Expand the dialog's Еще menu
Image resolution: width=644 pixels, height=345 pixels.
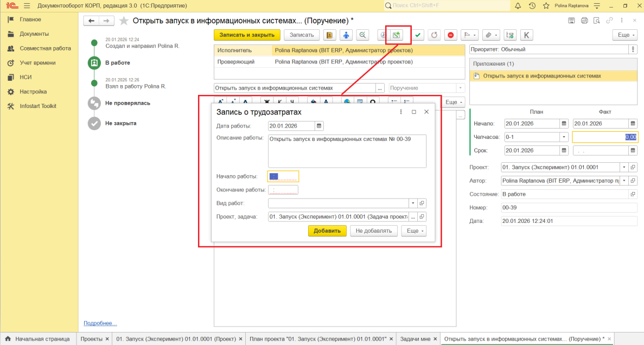(x=414, y=231)
